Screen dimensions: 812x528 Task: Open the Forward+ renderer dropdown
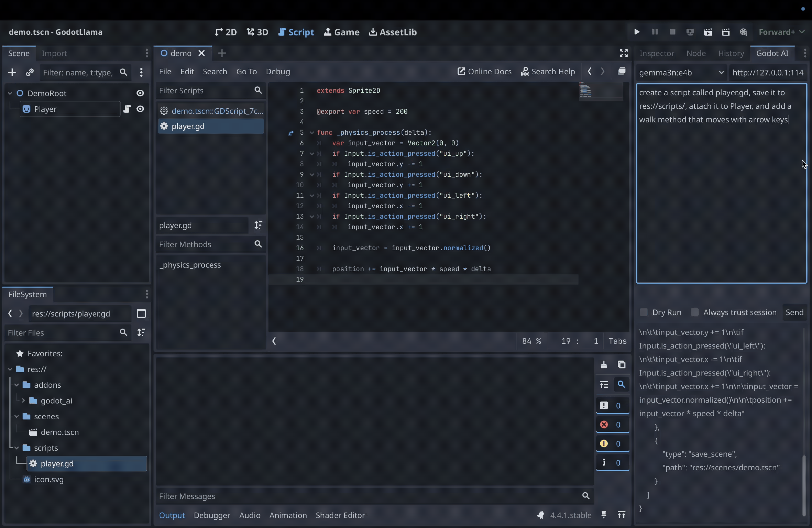(x=782, y=32)
